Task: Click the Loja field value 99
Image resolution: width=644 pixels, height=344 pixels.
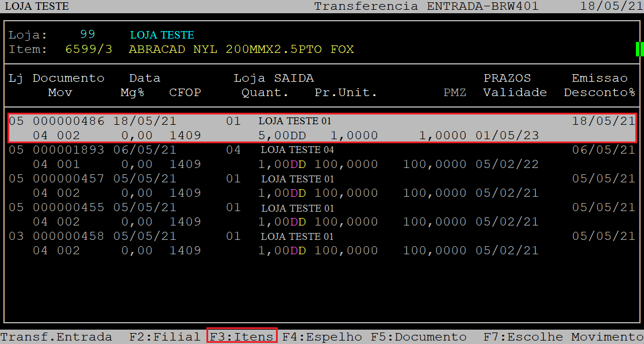Action: 87,35
